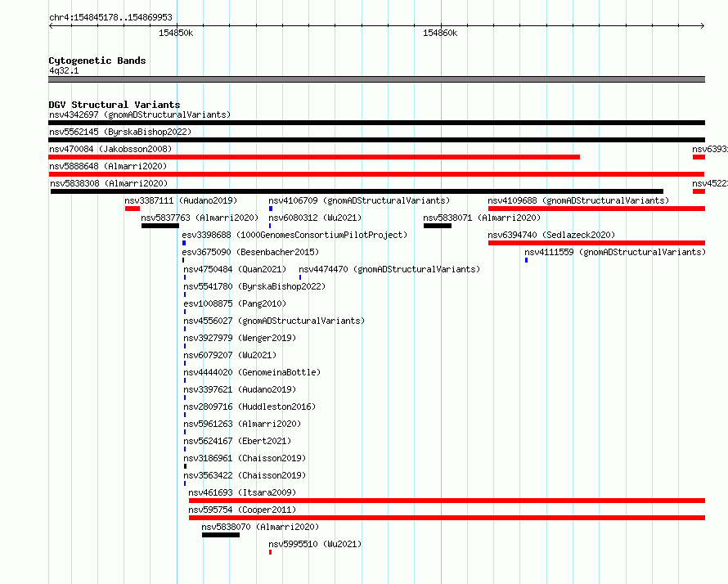
Task: Select the red bar under nsv595754
Action: [447, 518]
